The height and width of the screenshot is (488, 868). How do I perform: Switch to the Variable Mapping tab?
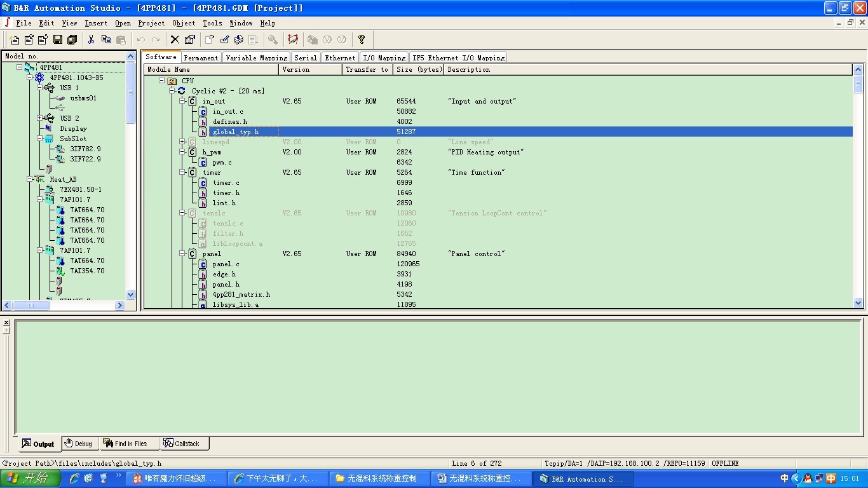point(256,58)
